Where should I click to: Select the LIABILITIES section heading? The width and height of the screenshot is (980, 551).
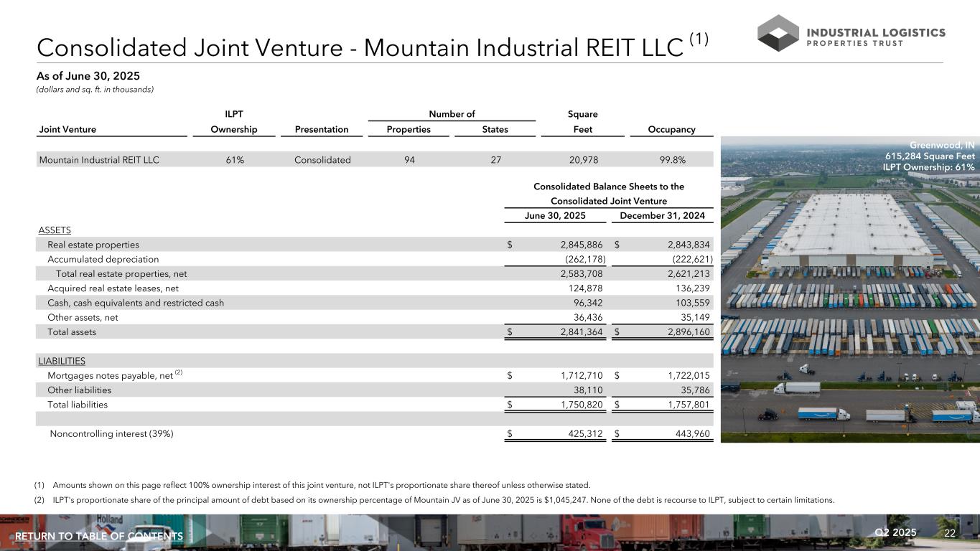click(62, 361)
